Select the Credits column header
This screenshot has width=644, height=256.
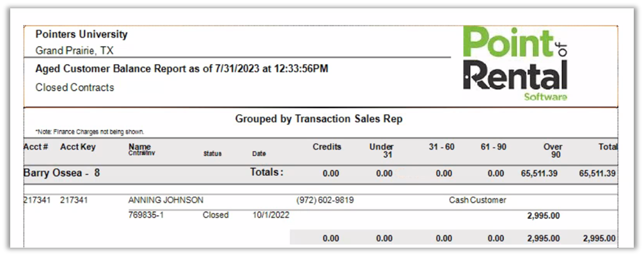click(x=327, y=147)
